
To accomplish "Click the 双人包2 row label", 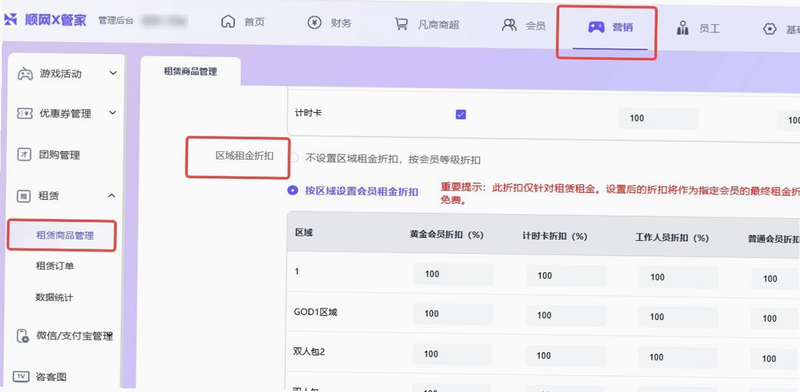I will coord(309,351).
